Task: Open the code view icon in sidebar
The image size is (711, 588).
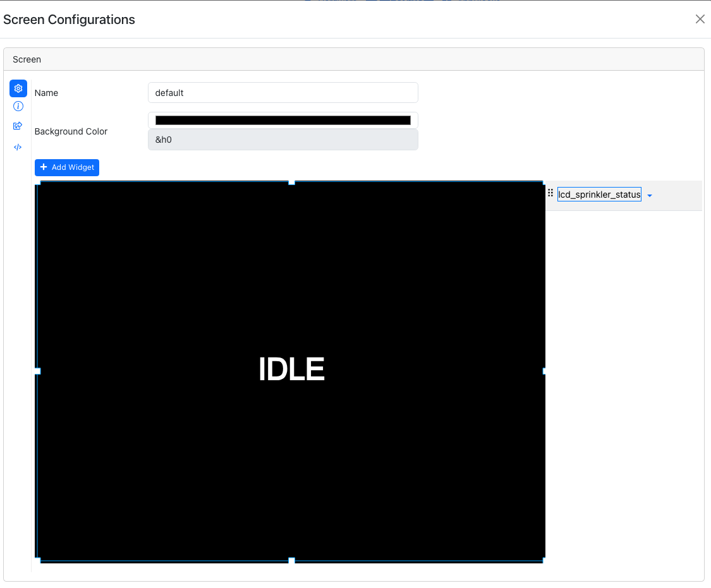Action: (x=18, y=147)
